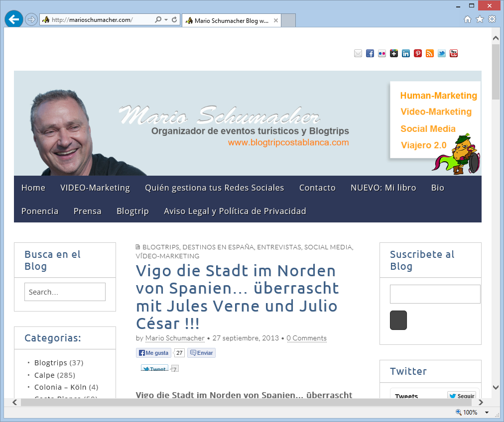Click the browser Home icon

coord(468,19)
